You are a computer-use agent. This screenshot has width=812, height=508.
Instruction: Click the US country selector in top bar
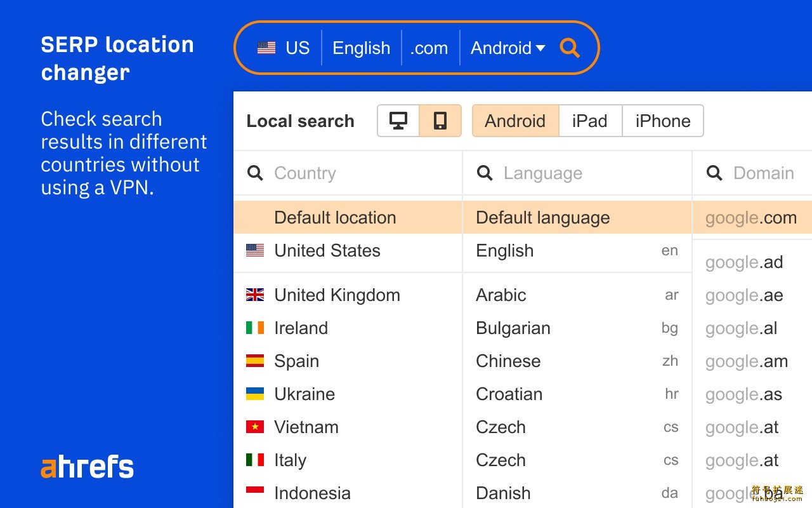point(284,48)
